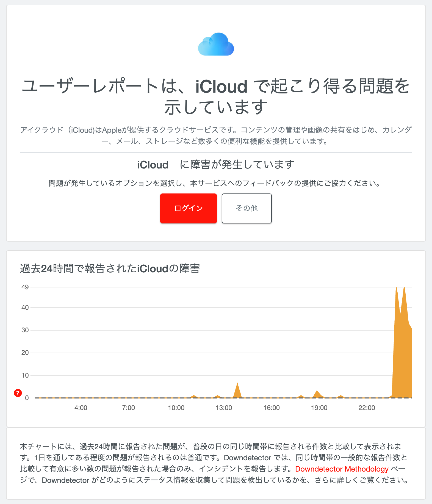
Task: Click the 49 value on the vertical axis
Action: [25, 287]
